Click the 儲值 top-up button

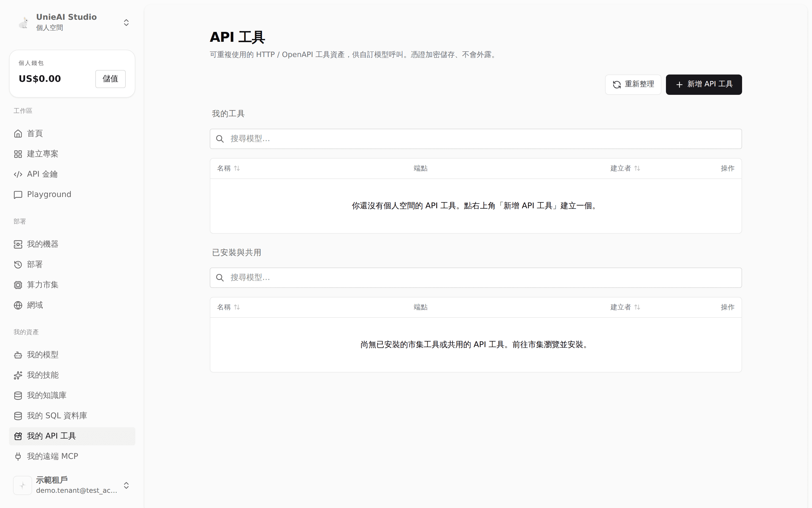(x=111, y=79)
